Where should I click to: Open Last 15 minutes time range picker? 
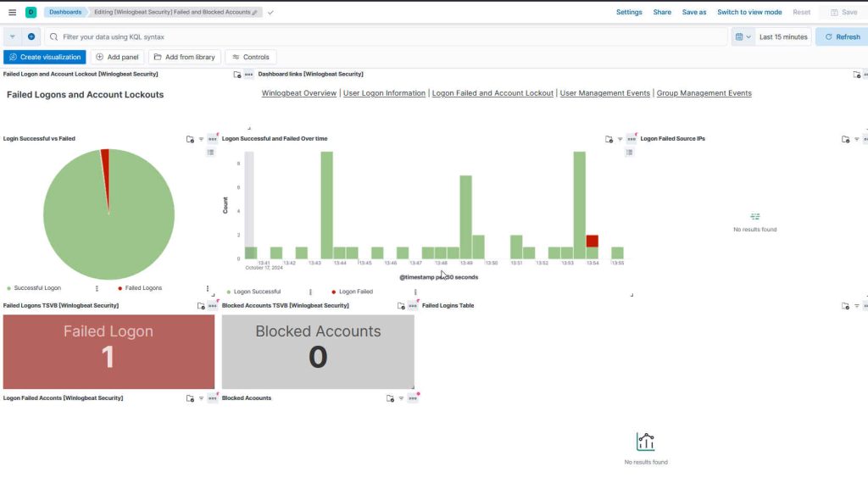[782, 37]
